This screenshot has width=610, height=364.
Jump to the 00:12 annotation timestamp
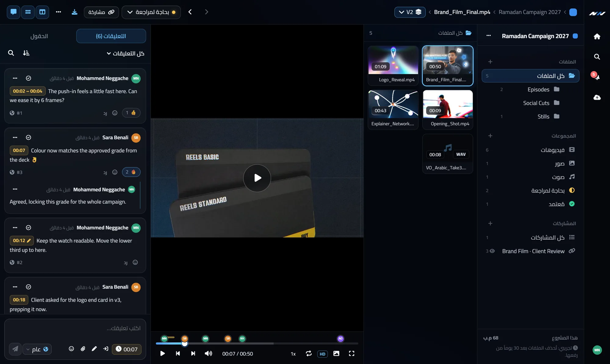pos(22,241)
